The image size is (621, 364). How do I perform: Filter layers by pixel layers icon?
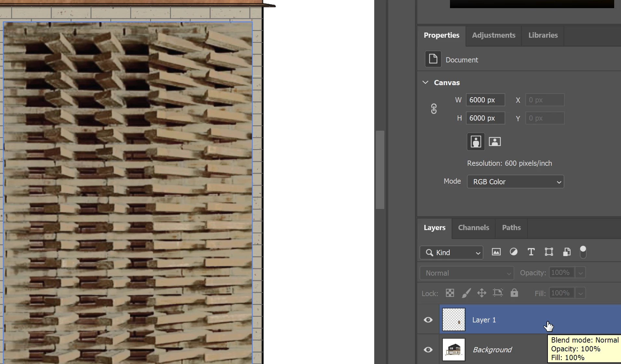[x=496, y=252]
